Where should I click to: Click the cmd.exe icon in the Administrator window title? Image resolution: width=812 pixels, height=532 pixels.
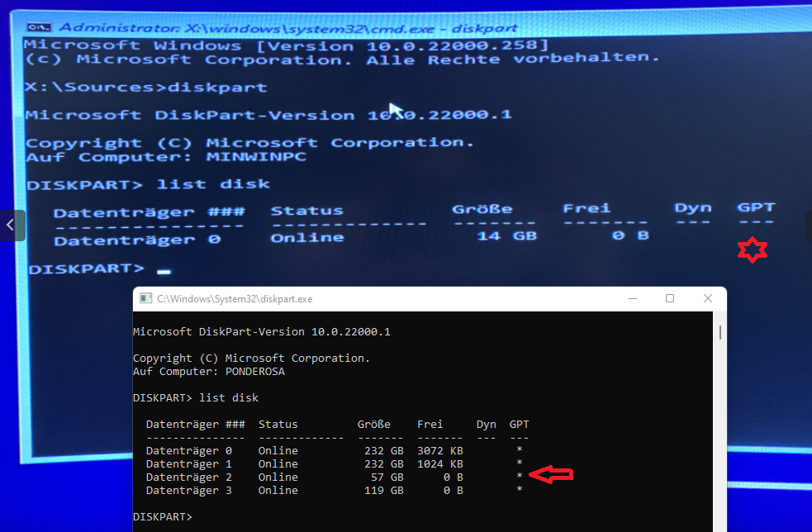click(40, 26)
